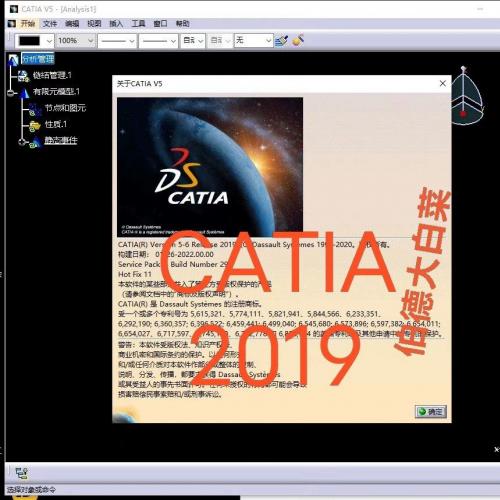
Task: Click the 确定 button in About dialog
Action: tap(431, 412)
